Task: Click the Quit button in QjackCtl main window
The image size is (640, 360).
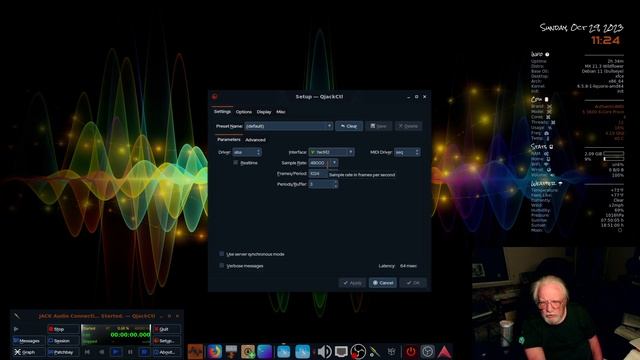Action: (x=167, y=329)
